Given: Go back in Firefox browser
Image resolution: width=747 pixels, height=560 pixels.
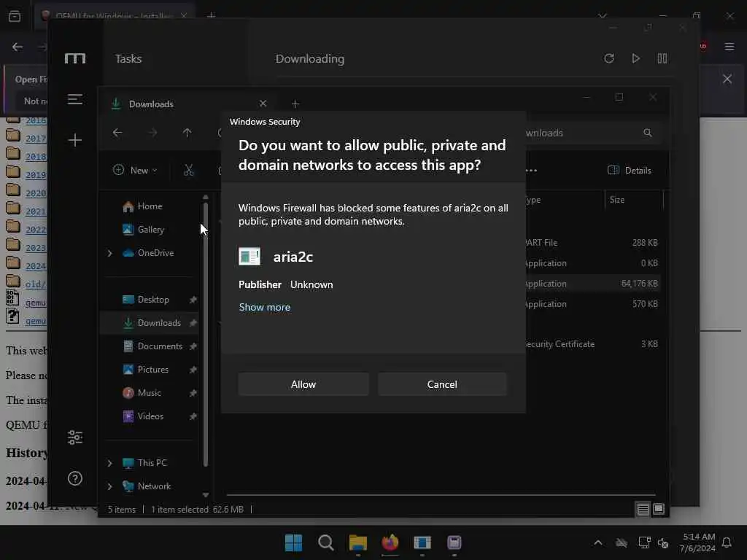Looking at the screenshot, I should pyautogui.click(x=18, y=47).
